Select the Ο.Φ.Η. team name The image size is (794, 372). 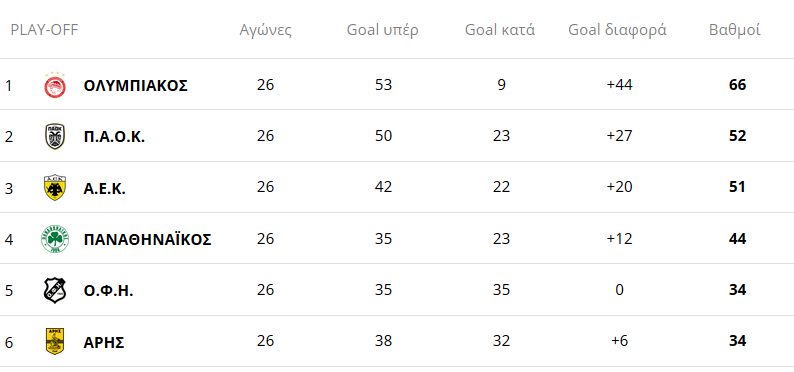pyautogui.click(x=108, y=291)
